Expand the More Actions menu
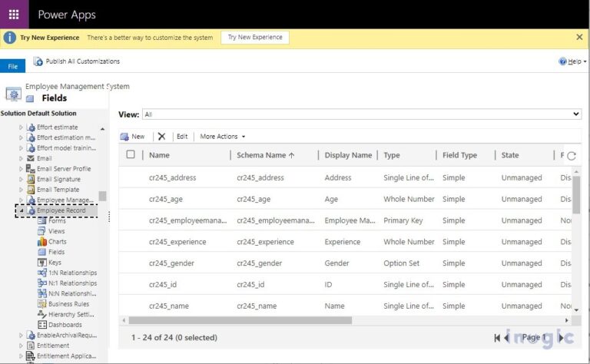Image resolution: width=590 pixels, height=364 pixels. 223,137
